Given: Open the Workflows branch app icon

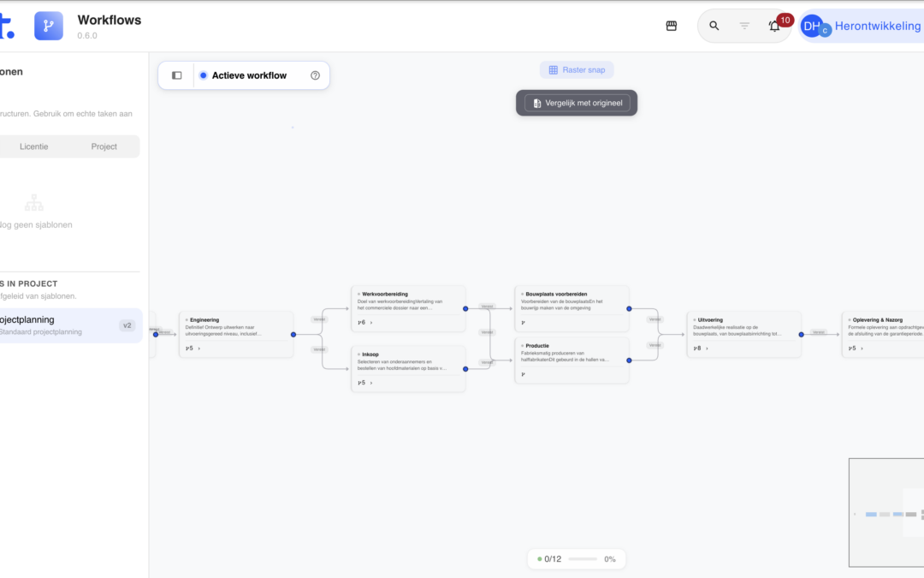Looking at the screenshot, I should pyautogui.click(x=48, y=26).
